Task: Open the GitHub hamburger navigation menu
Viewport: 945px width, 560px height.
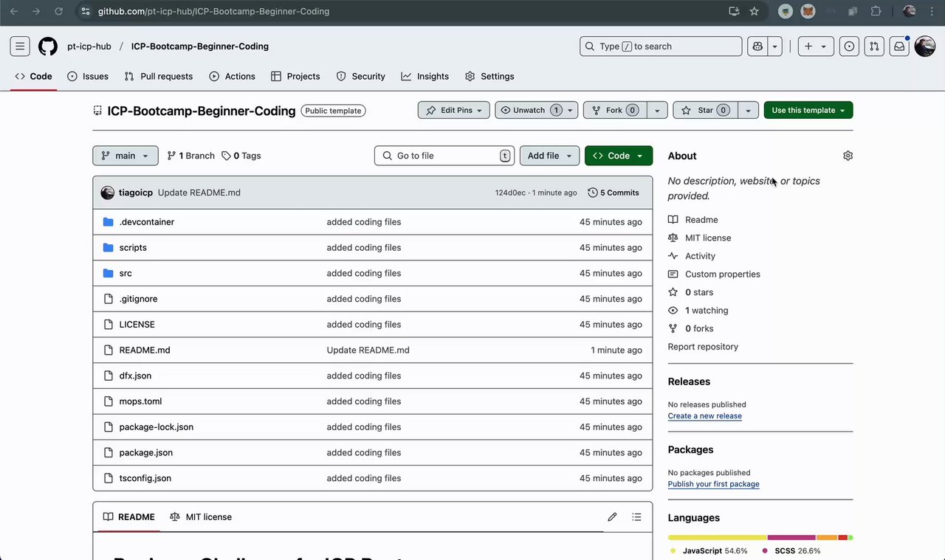Action: [20, 46]
